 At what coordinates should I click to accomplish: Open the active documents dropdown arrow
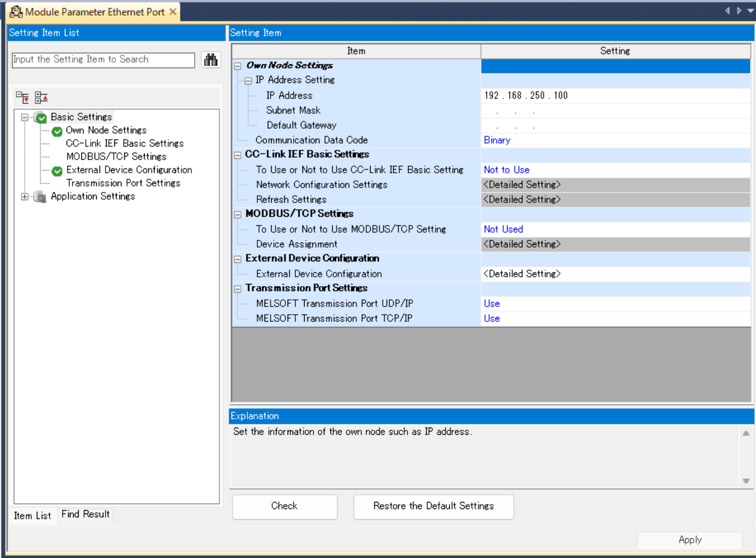(751, 10)
